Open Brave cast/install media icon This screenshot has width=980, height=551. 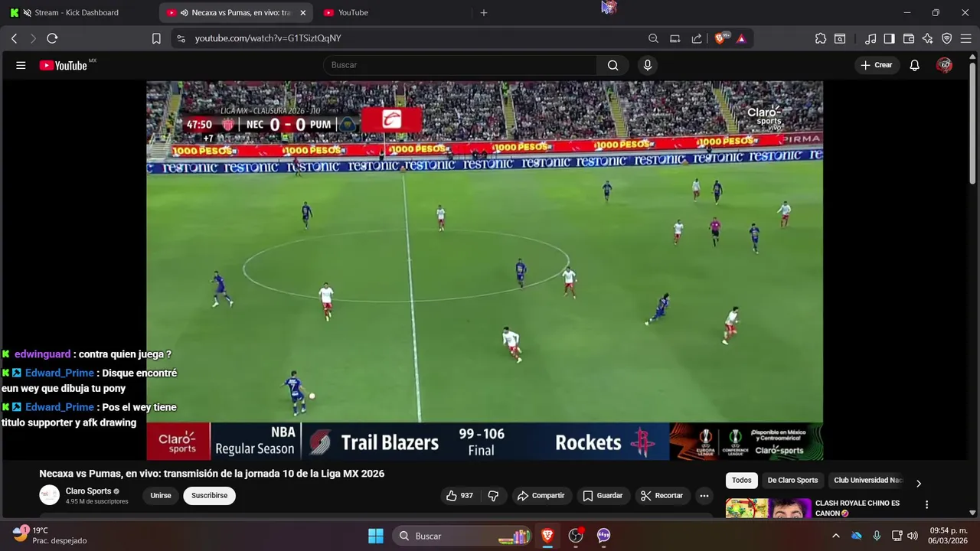[675, 38]
